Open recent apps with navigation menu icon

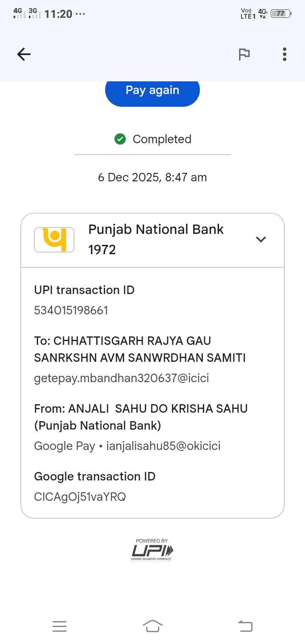point(59,626)
